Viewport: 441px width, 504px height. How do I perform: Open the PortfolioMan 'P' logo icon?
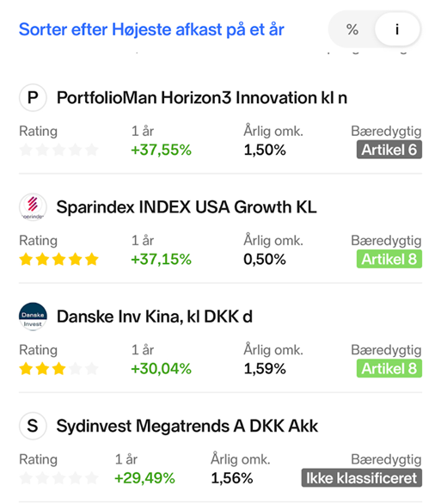pos(33,97)
